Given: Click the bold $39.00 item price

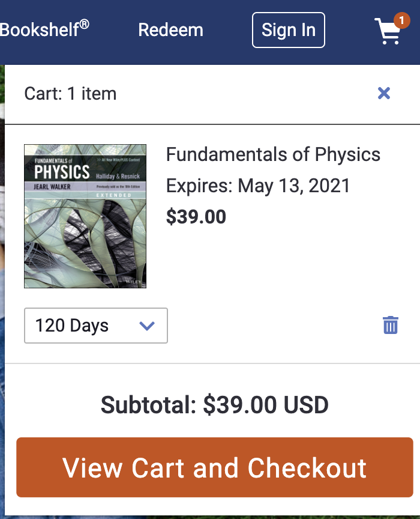Looking at the screenshot, I should [x=196, y=216].
